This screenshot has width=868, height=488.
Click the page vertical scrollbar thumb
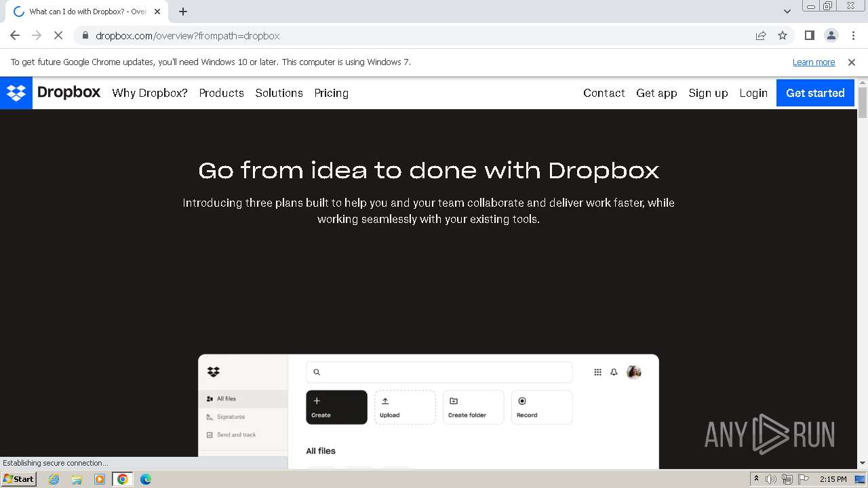(x=863, y=103)
